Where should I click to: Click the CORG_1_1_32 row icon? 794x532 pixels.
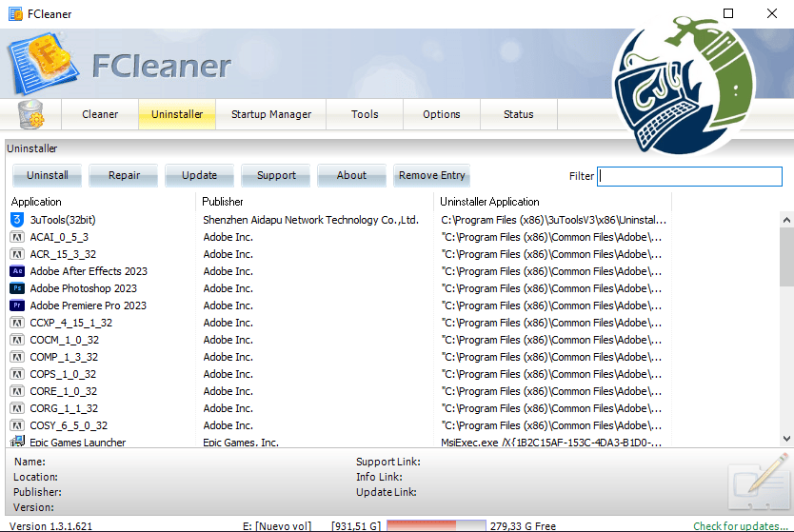(x=17, y=408)
